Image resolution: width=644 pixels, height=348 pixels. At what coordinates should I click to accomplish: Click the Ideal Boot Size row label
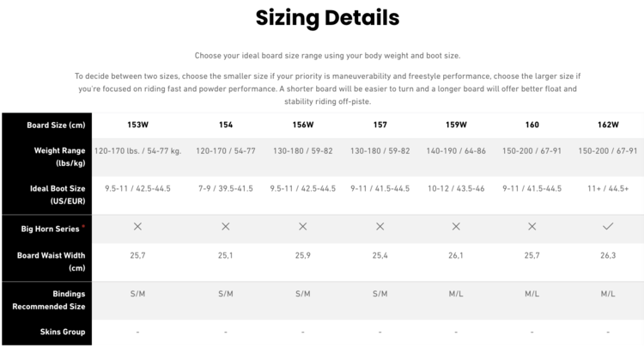[47, 194]
